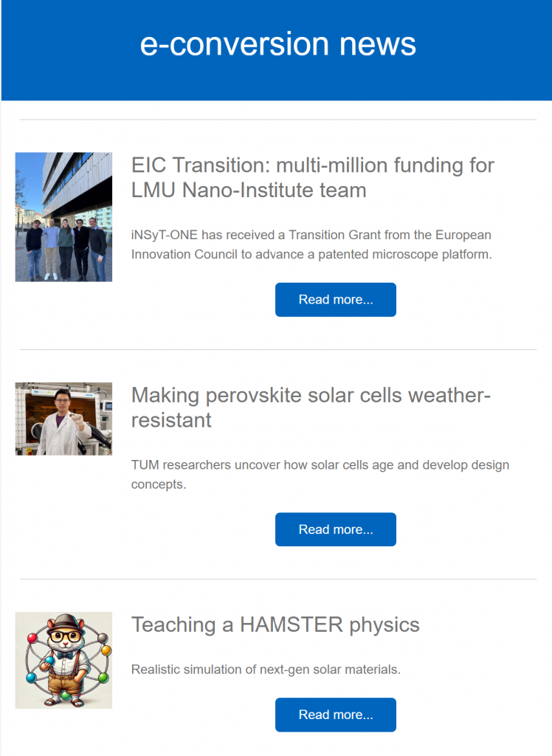
Task: Select the Teaching a HAMSTER physics headline
Action: 275,625
